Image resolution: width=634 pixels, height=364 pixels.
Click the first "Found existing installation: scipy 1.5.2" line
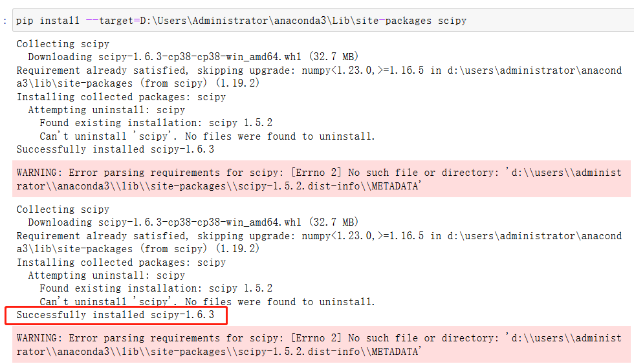[x=156, y=123]
